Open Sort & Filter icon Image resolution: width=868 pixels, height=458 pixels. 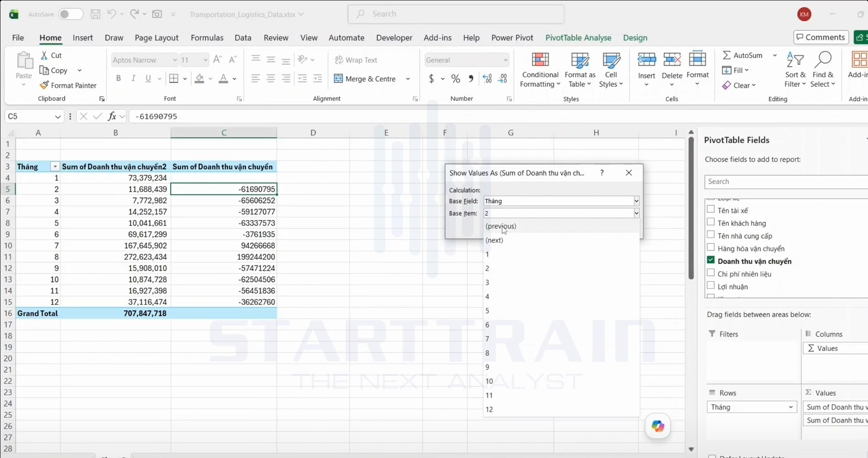click(795, 60)
